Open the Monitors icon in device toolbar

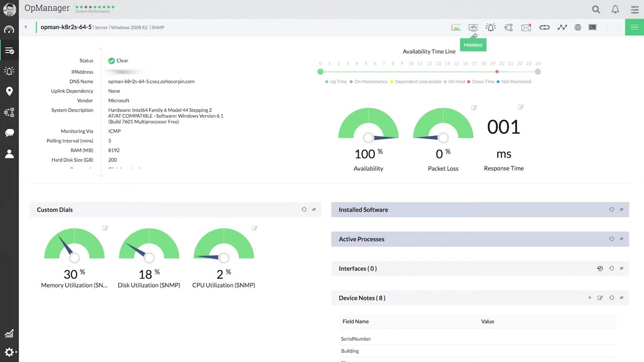[473, 27]
